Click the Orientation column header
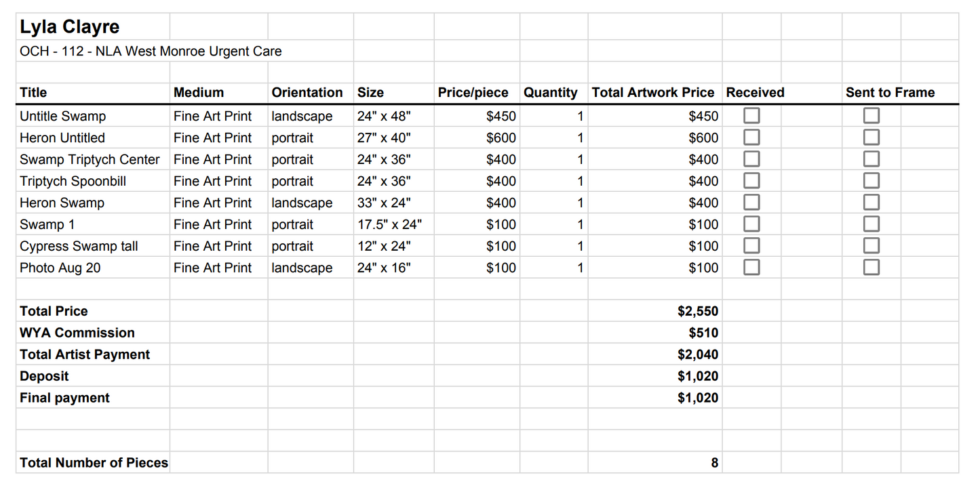Image resolution: width=980 pixels, height=492 pixels. (x=307, y=93)
